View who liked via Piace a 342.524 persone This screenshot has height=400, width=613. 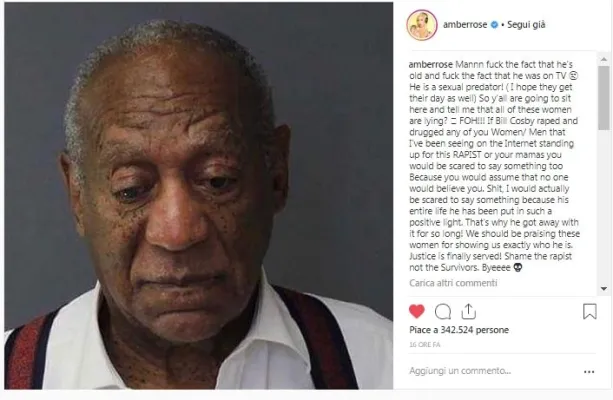tap(459, 330)
